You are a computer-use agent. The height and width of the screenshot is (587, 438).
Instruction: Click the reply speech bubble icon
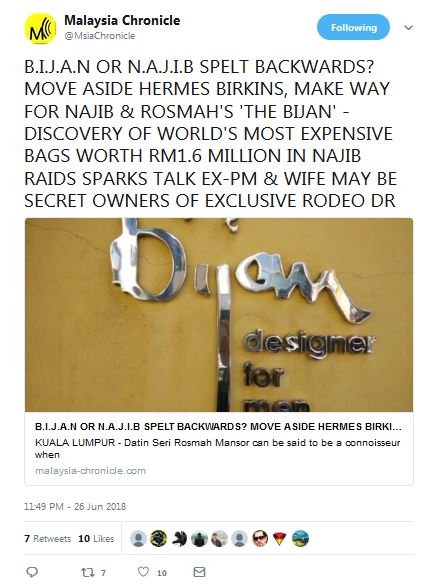pyautogui.click(x=32, y=572)
